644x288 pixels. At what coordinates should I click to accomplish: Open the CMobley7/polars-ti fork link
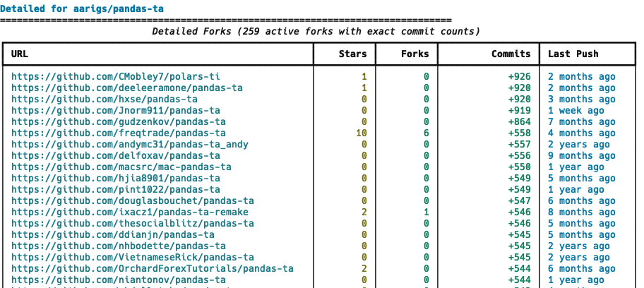[115, 76]
